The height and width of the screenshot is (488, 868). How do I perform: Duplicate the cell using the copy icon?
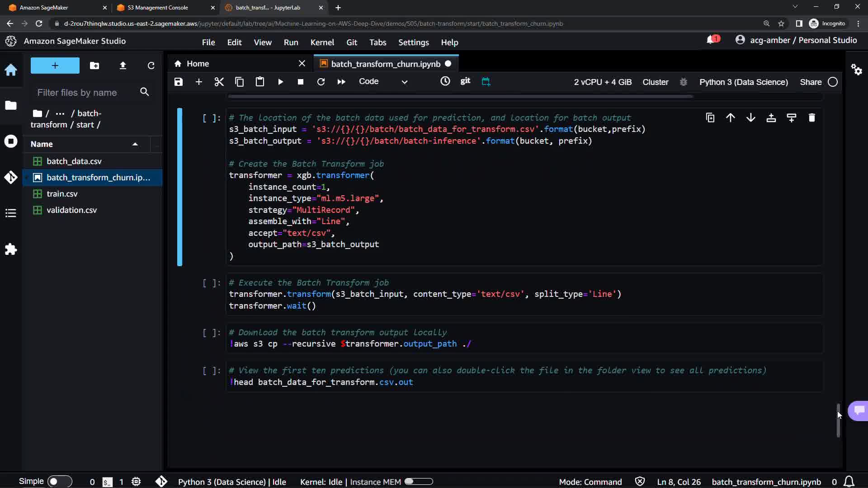(x=710, y=118)
